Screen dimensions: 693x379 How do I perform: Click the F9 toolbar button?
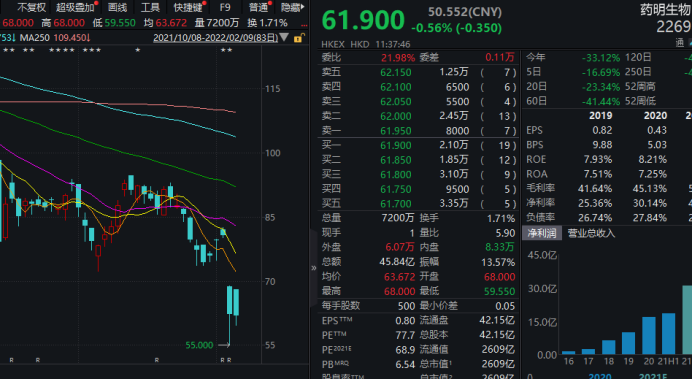tap(225, 8)
